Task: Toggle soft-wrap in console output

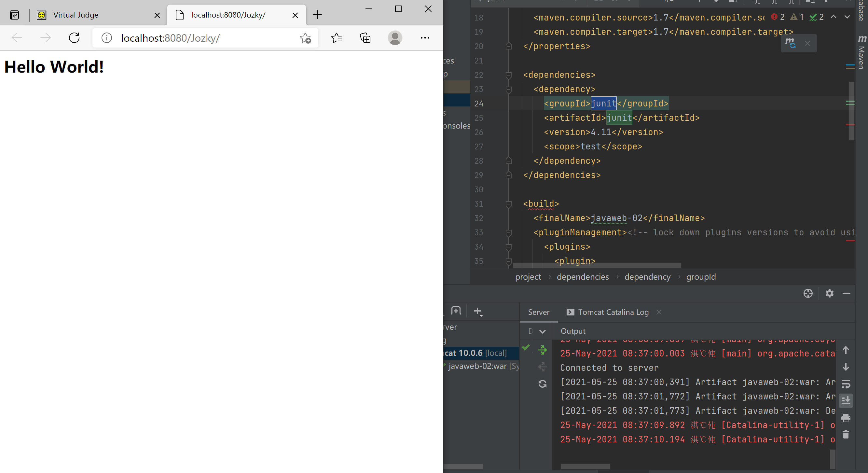Action: [846, 384]
